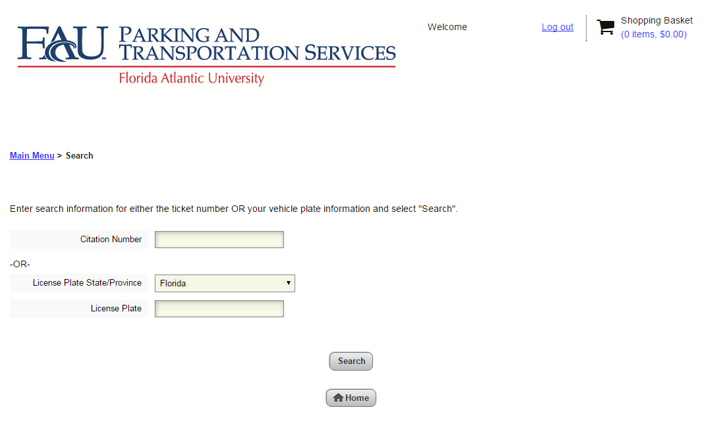Screen dimensions: 726x445
Task: Click the FAU Parking and Transportation logo
Action: tap(207, 55)
